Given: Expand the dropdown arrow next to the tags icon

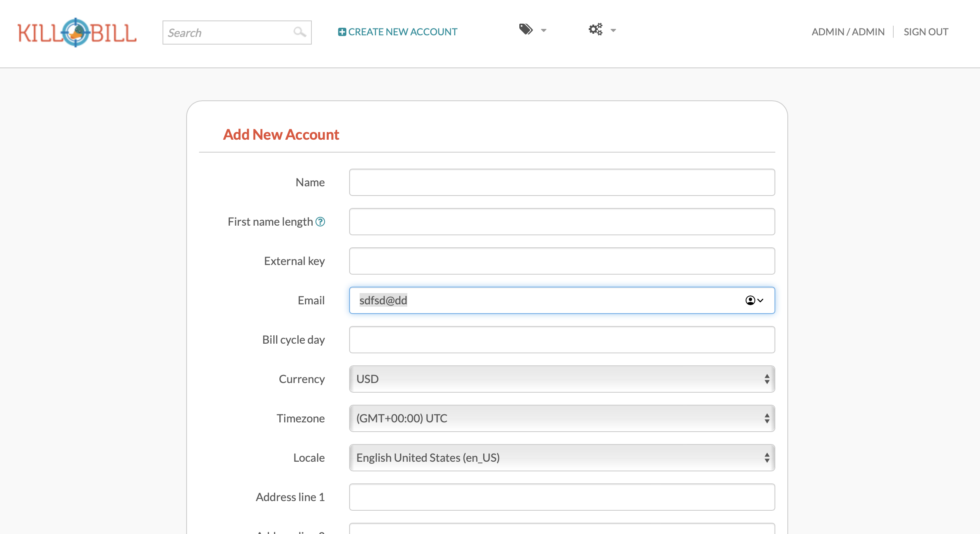Looking at the screenshot, I should pyautogui.click(x=544, y=31).
